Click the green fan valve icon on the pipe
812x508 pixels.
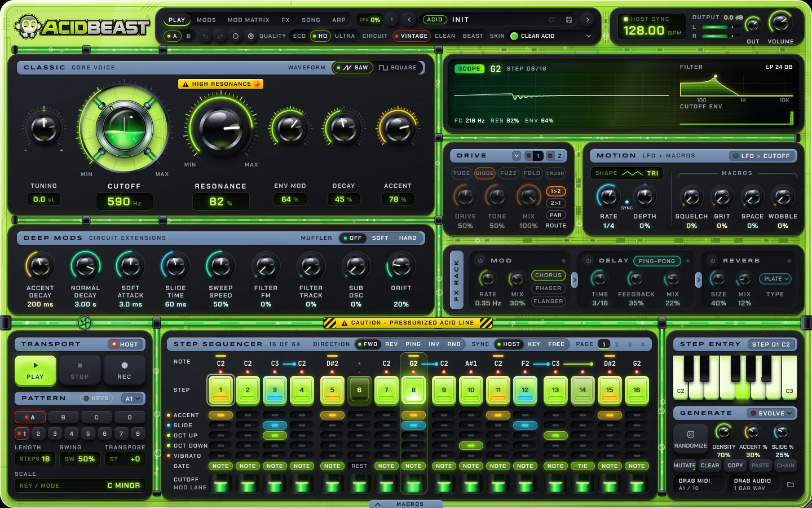85,323
